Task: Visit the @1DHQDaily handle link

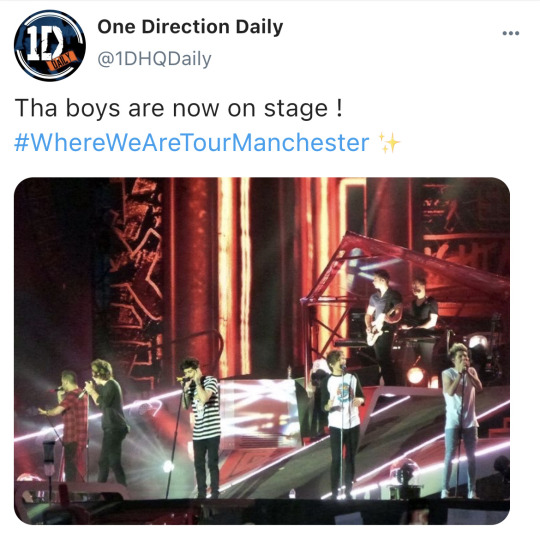Action: [x=154, y=59]
